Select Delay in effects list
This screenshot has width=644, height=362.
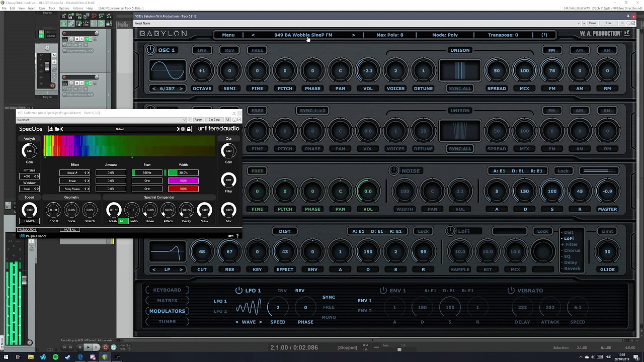(571, 262)
